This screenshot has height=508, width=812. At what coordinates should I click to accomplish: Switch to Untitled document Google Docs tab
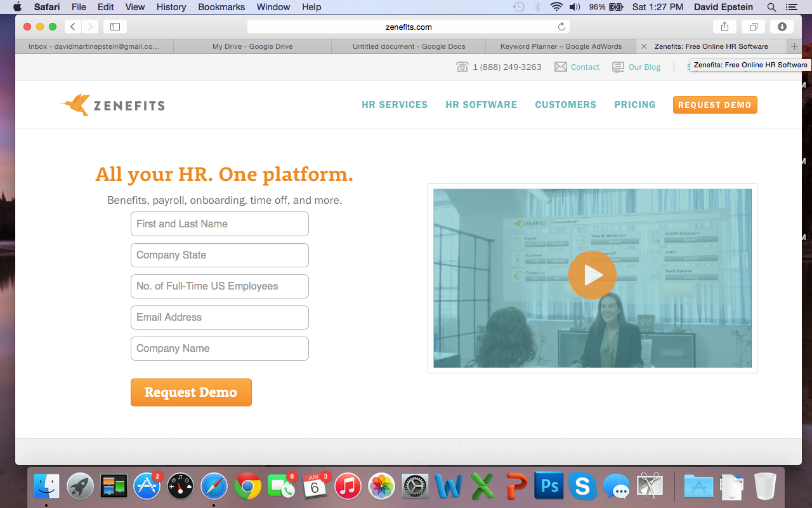tap(409, 46)
